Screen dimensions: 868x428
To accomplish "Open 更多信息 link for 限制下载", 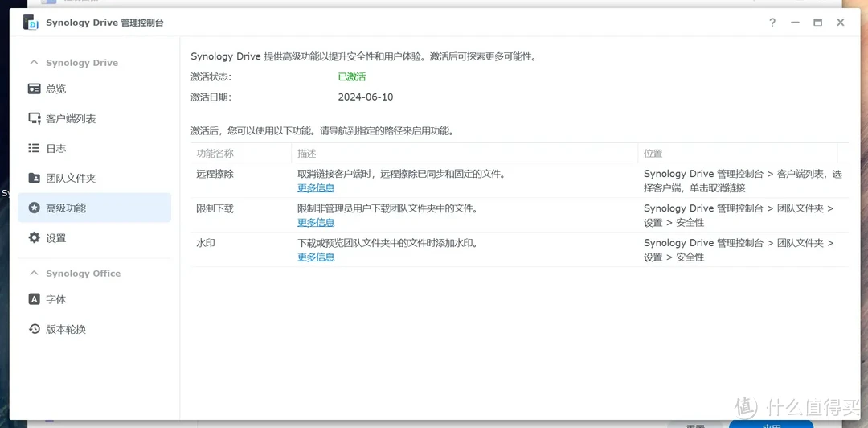I will [316, 222].
